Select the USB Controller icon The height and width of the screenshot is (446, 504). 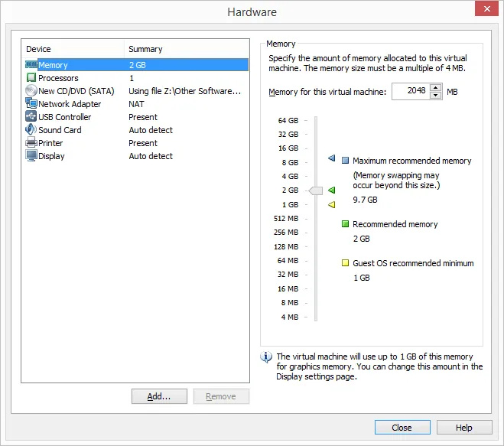(31, 117)
